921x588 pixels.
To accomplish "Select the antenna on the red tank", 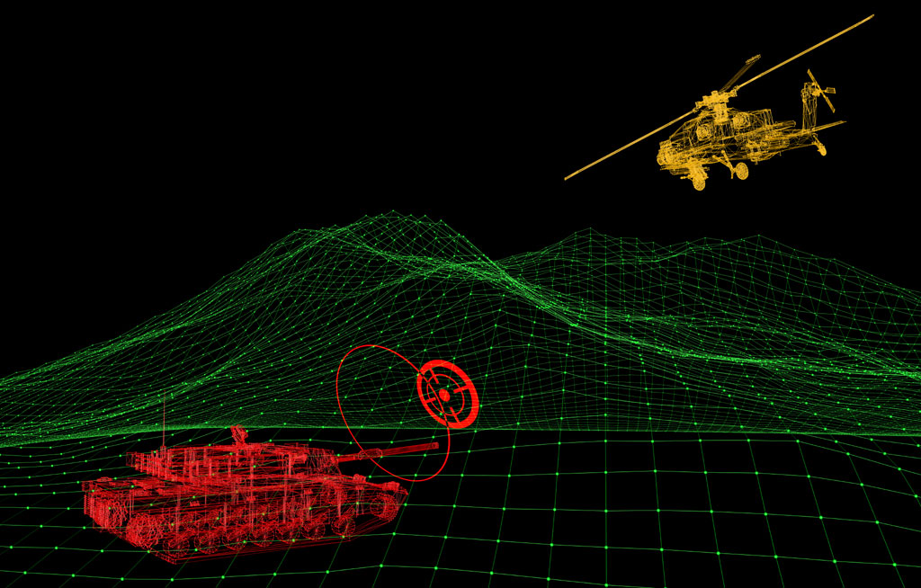I will click(165, 423).
